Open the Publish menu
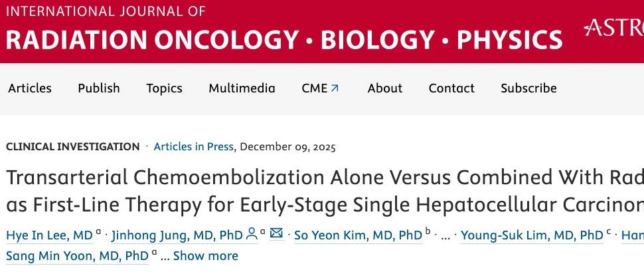The width and height of the screenshot is (644, 274). 99,88
